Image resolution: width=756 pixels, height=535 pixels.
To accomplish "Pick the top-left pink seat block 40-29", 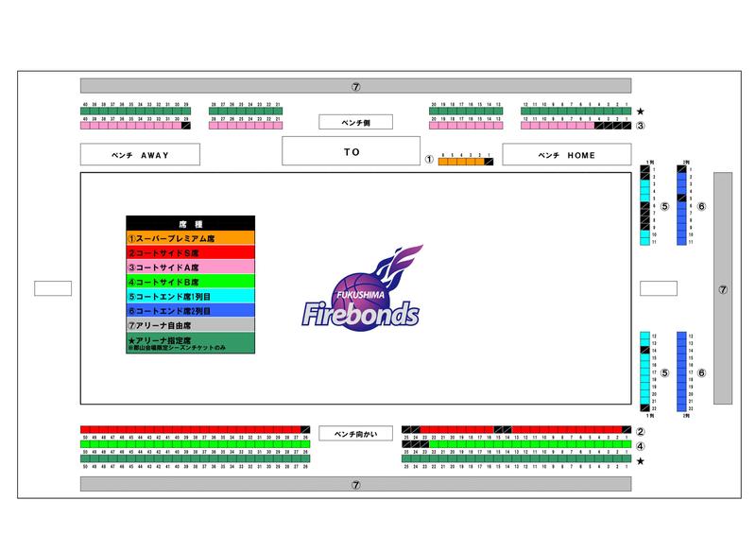I will pos(135,126).
